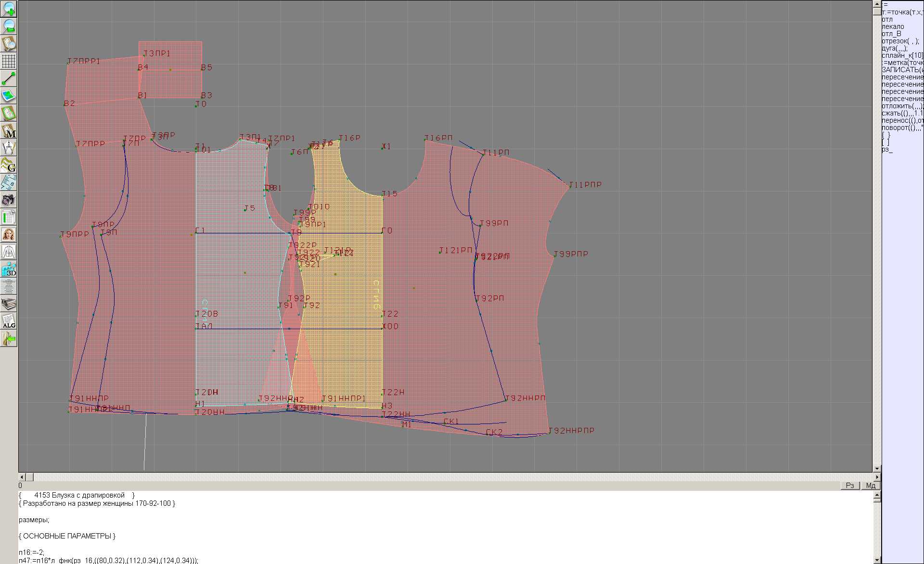Open the pattern with M icon
Viewport: 924px width, 564px height.
click(x=9, y=131)
